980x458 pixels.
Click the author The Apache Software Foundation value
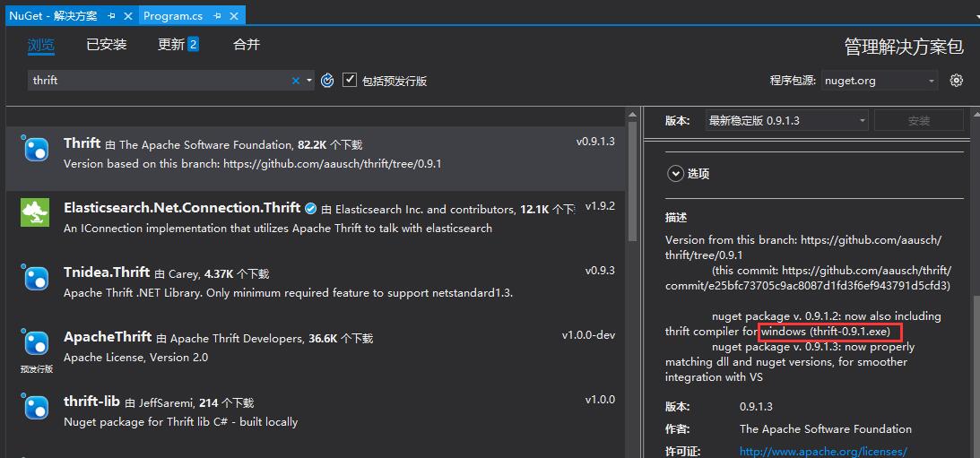[825, 428]
